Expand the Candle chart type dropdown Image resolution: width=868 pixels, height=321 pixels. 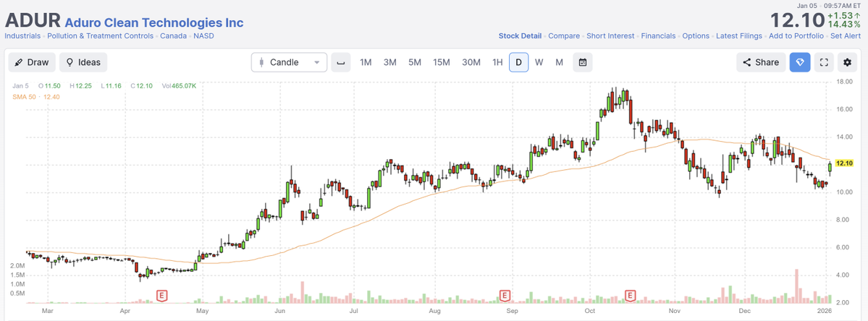tap(289, 62)
